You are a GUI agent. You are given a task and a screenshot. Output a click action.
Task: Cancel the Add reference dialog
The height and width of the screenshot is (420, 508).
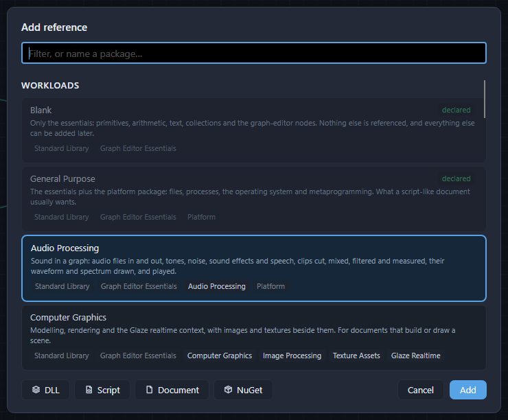[420, 390]
